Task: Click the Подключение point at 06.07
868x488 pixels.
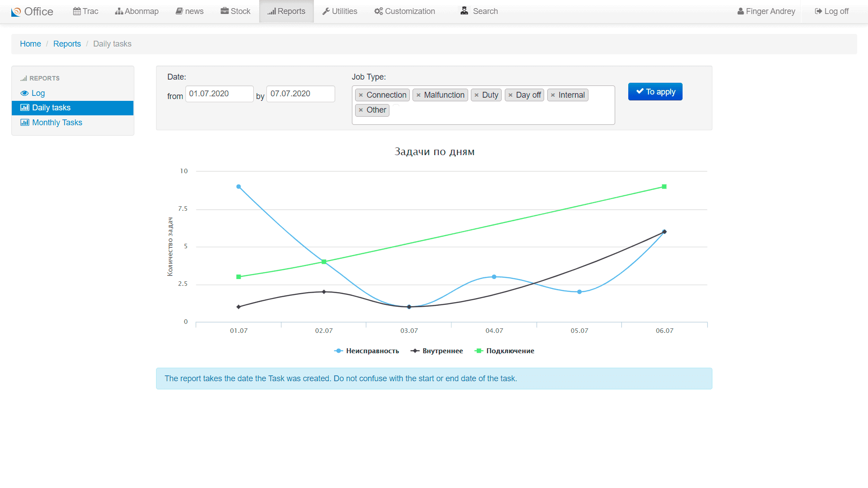Action: 664,187
